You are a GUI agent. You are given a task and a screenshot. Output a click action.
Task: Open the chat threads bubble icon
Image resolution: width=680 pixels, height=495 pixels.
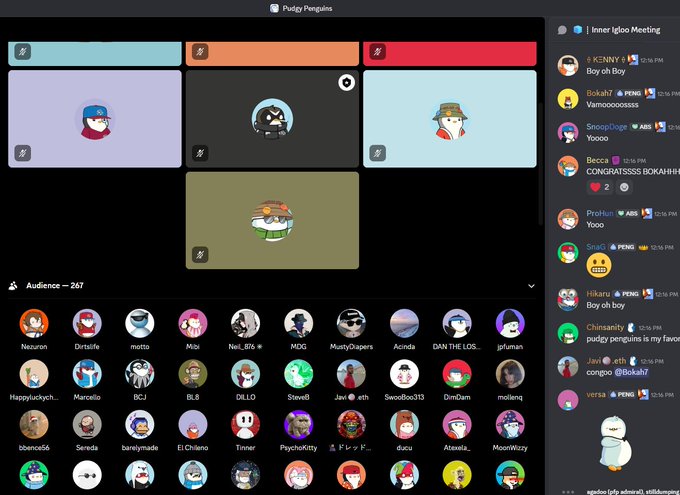click(562, 30)
